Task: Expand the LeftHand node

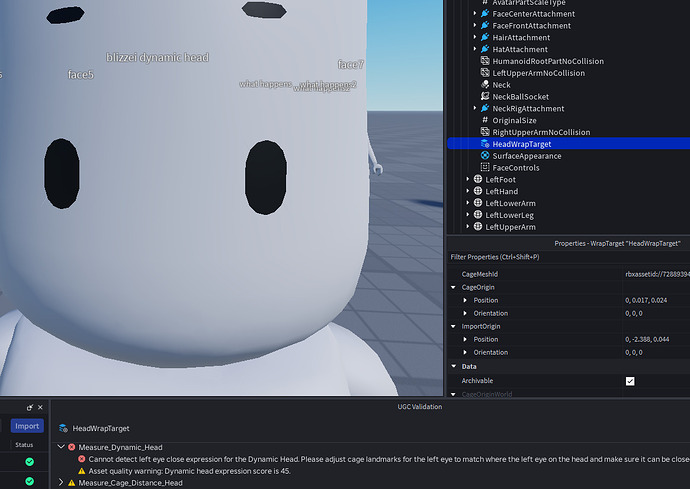Action: [468, 191]
